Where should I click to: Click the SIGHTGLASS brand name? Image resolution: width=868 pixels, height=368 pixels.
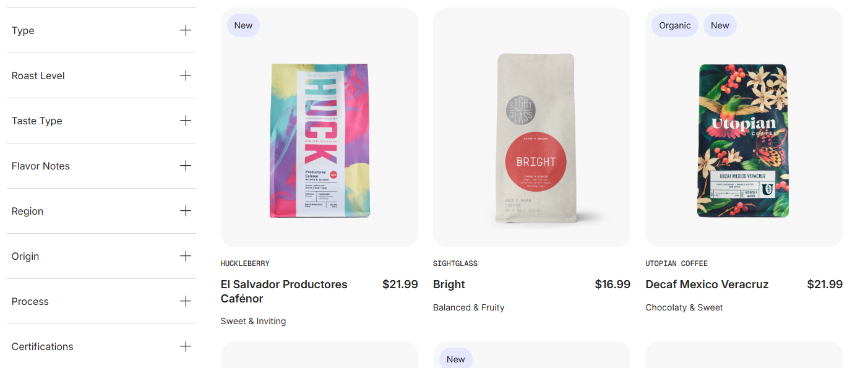[455, 263]
